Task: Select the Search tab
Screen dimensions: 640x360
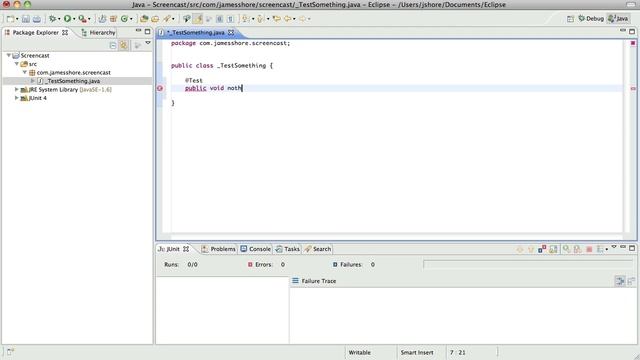Action: point(318,249)
